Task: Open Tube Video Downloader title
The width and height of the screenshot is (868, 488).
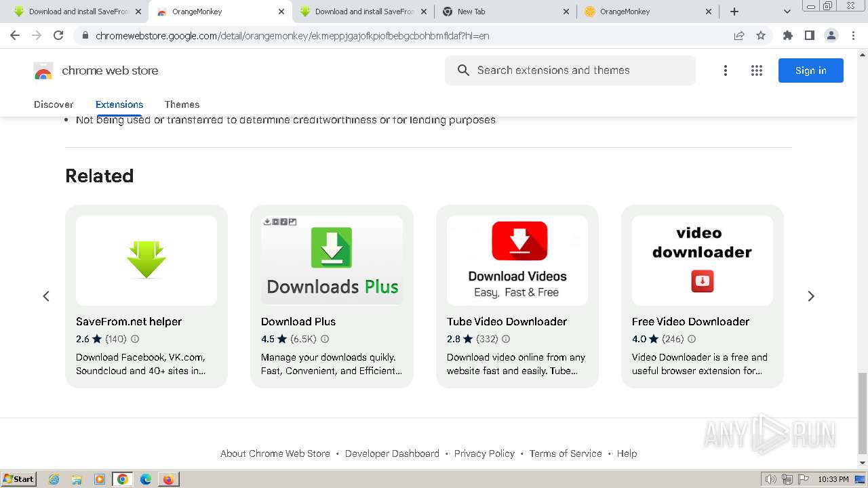Action: tap(507, 321)
